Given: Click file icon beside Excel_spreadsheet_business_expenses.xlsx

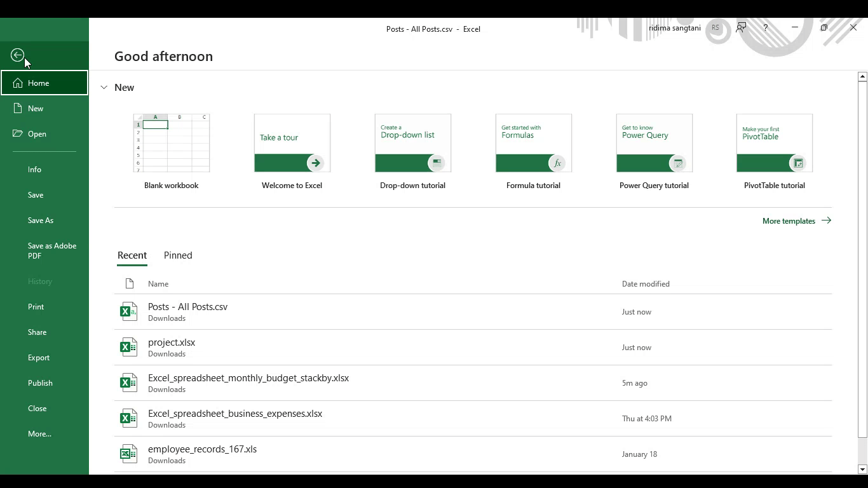Looking at the screenshot, I should [x=128, y=418].
